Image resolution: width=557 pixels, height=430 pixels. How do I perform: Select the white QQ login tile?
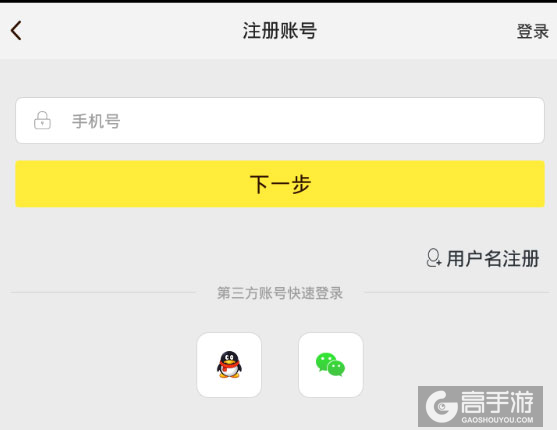coord(229,365)
